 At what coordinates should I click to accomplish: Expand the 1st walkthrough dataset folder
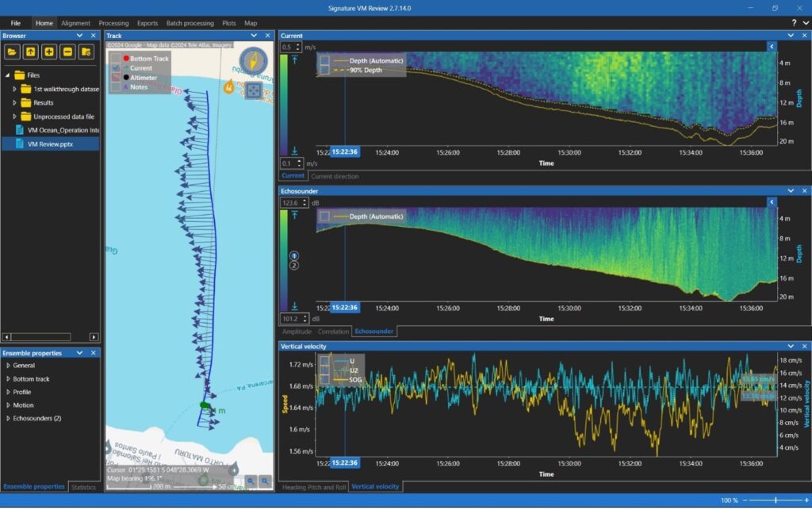click(x=14, y=89)
